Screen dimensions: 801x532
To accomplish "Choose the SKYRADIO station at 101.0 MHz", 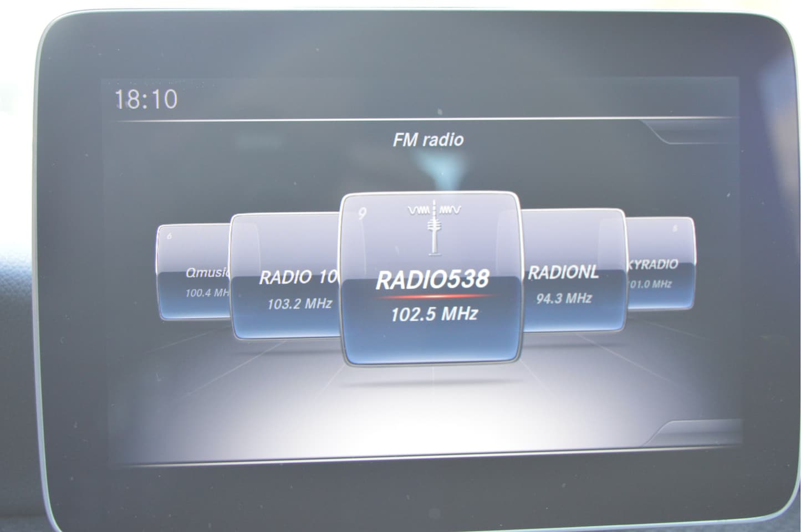I will [x=661, y=264].
